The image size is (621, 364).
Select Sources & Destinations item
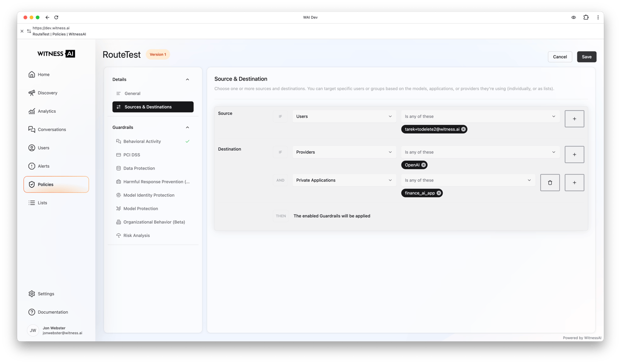(x=153, y=107)
